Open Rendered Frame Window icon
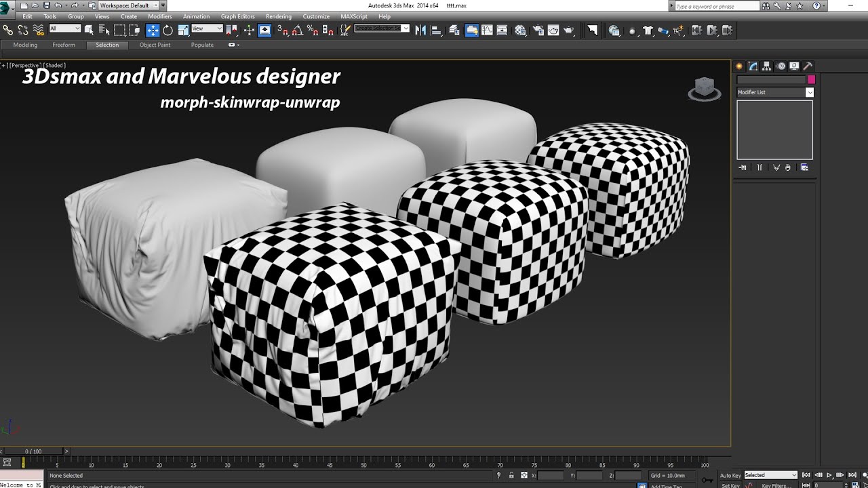Viewport: 868px width, 488px height. tap(553, 30)
